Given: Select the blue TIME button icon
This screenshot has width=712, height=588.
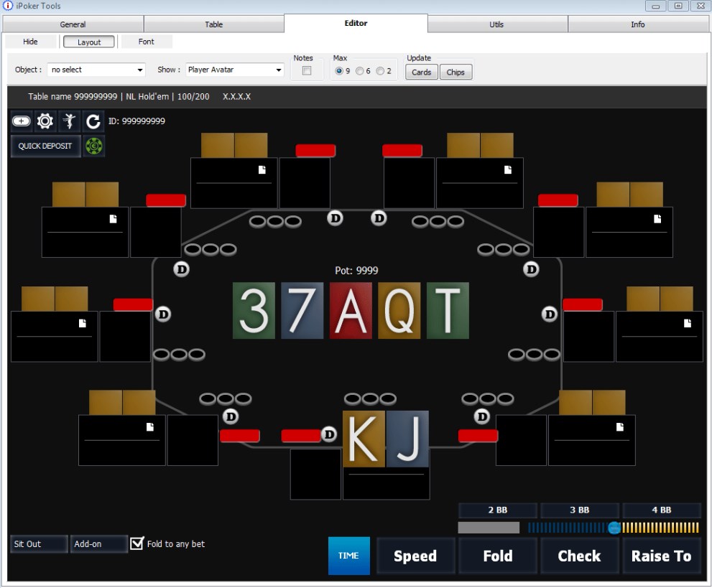Looking at the screenshot, I should tap(348, 555).
